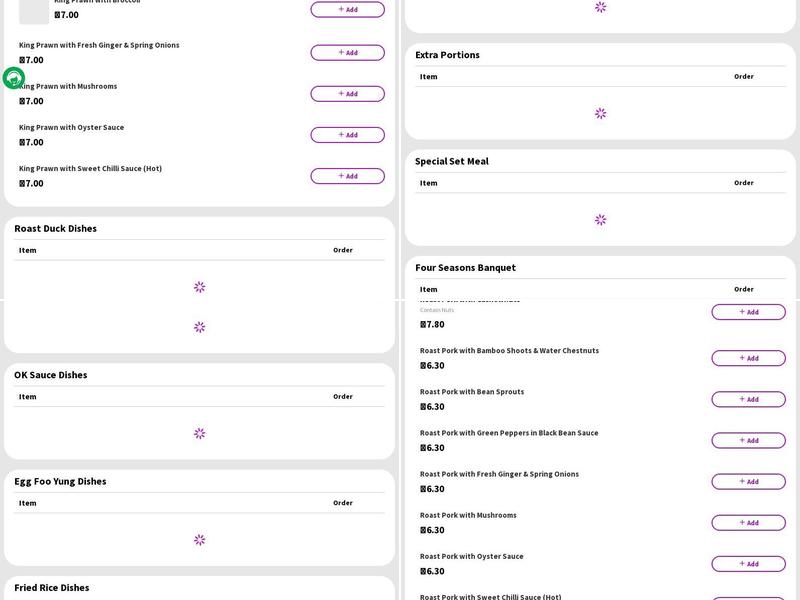Open the Four Seasons Banquet section
Screen dimensions: 800x600
465,268
